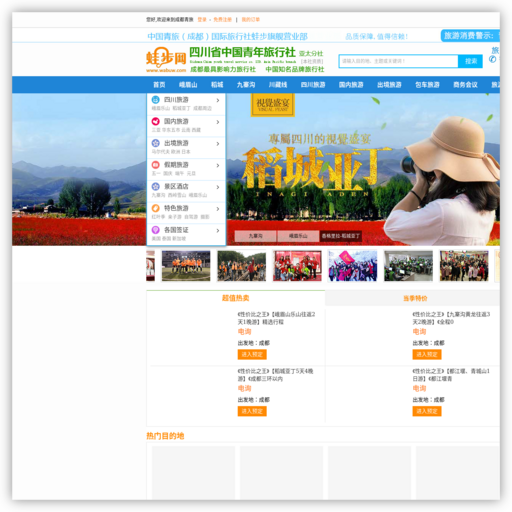
Task: Click 进入预定 for 稻城亚丁5天4晚游
Action: 252,411
